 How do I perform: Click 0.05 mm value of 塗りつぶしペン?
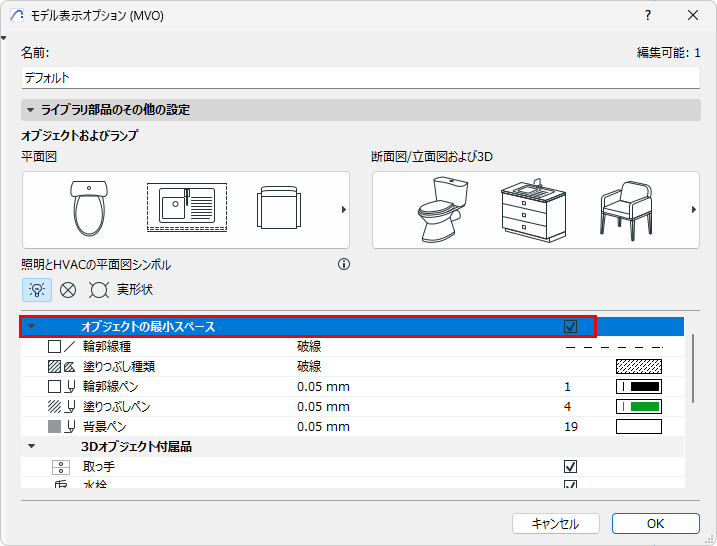323,407
